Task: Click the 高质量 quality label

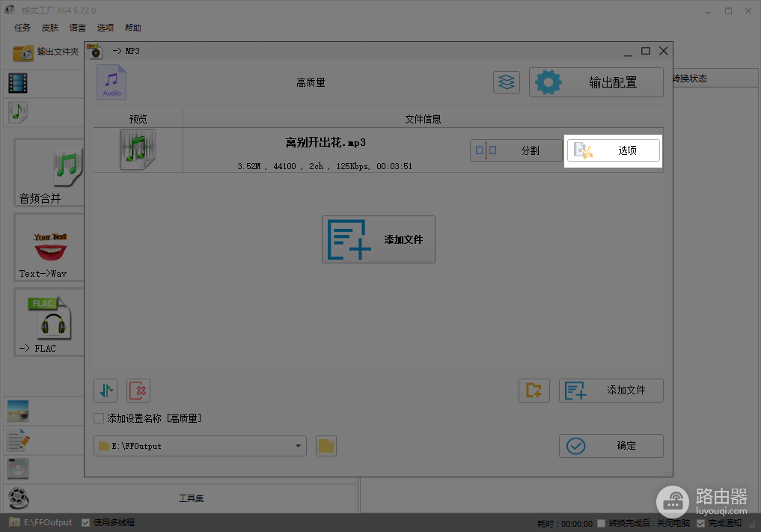Action: pyautogui.click(x=311, y=83)
